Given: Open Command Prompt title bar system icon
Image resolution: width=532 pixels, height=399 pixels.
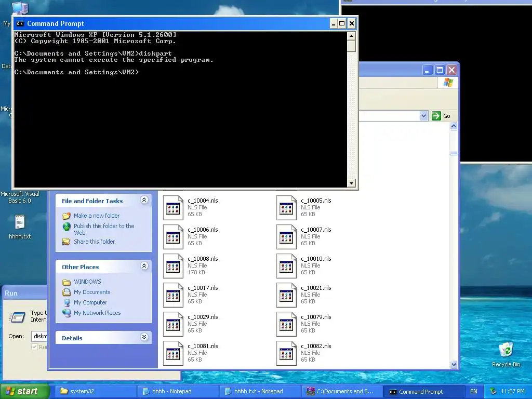Looking at the screenshot, I should coord(20,23).
